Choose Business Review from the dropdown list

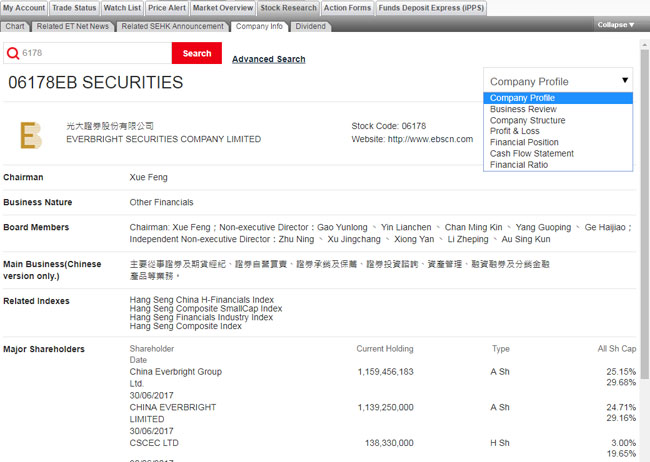(558, 109)
